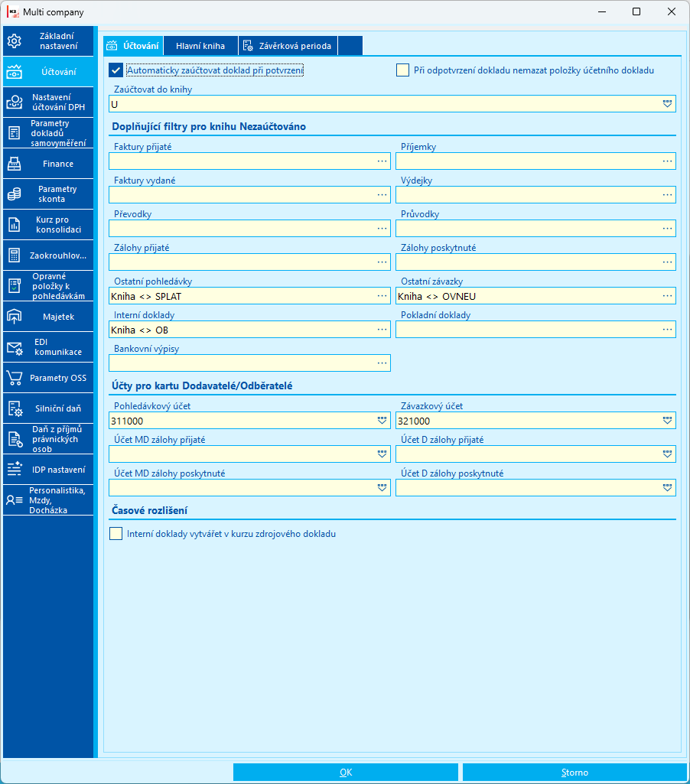Screen dimensions: 690x784
Task: Click the Nastavení účtování DPH sidebar icon
Action: point(14,102)
